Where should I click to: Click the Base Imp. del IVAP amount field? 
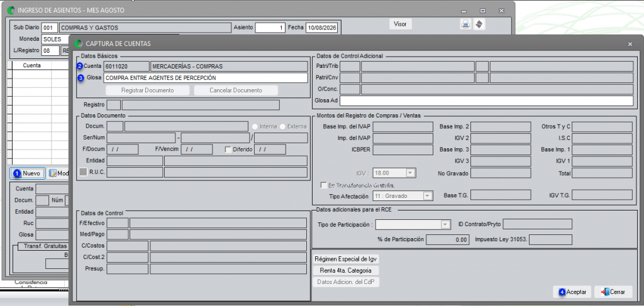click(403, 127)
